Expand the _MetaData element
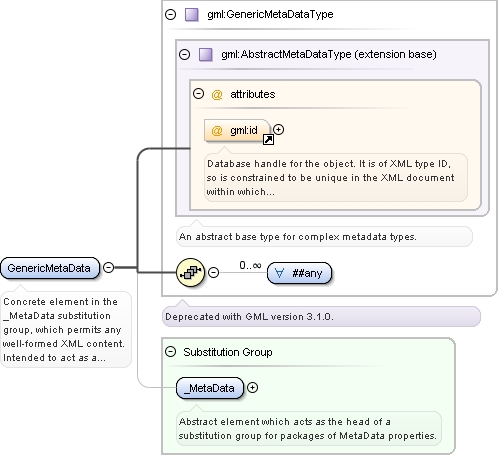This screenshot has width=499, height=456. (252, 388)
